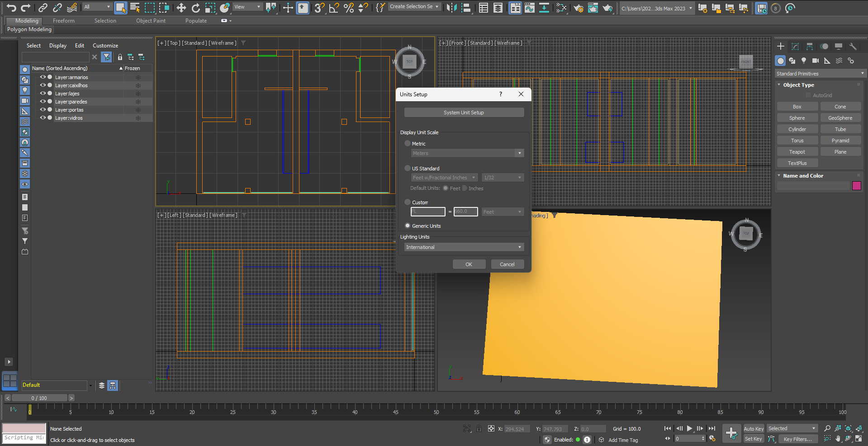Toggle the Angle Snap icon
The width and height of the screenshot is (868, 446).
pos(334,8)
